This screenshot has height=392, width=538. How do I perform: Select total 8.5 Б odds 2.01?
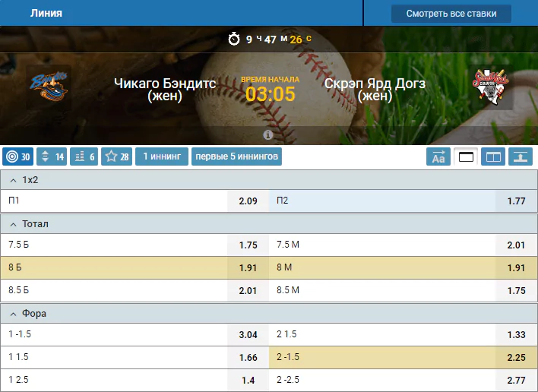(134, 290)
